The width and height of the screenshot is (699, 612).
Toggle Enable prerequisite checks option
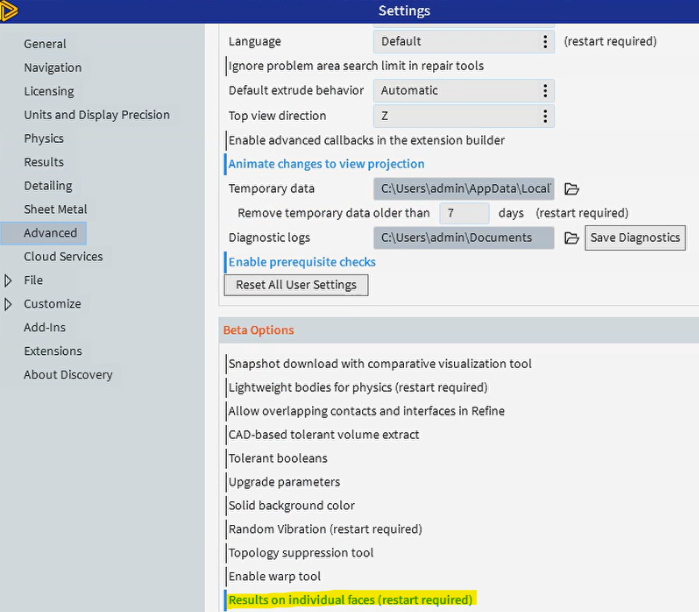point(302,262)
